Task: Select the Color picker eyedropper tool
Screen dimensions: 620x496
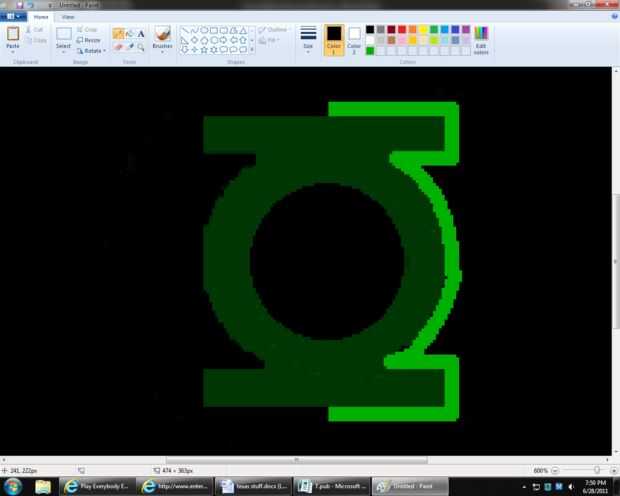Action: pos(130,47)
